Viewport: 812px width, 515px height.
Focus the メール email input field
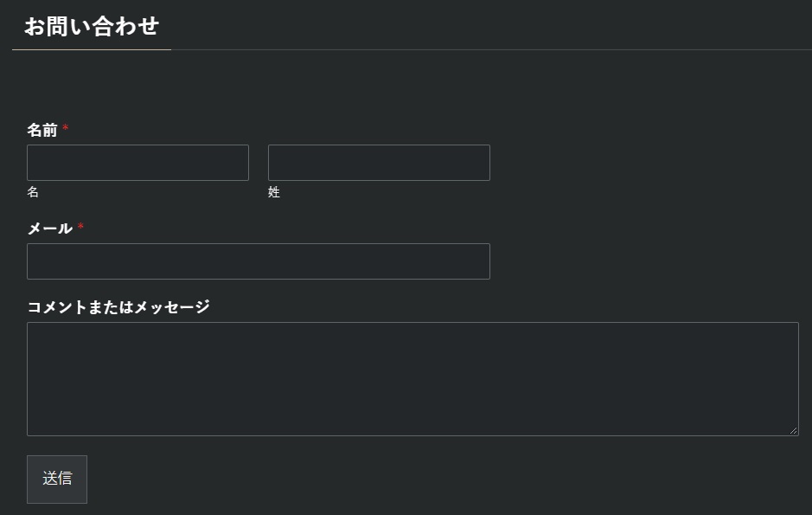258,261
